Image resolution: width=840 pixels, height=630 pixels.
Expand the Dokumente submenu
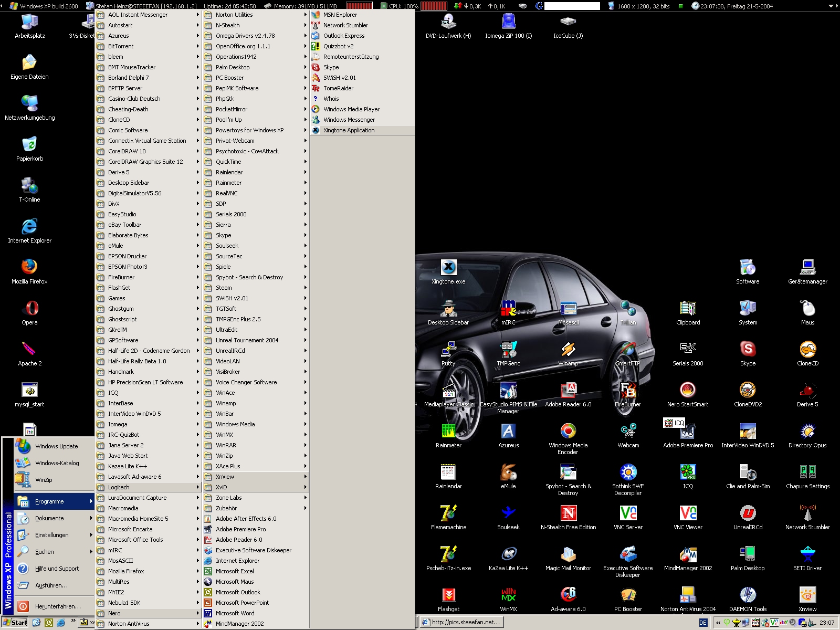point(54,518)
